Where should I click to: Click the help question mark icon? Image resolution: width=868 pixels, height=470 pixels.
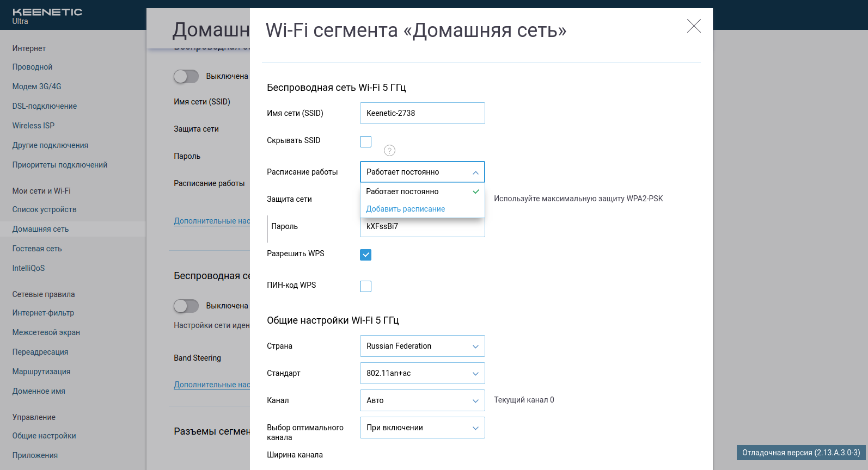click(389, 151)
